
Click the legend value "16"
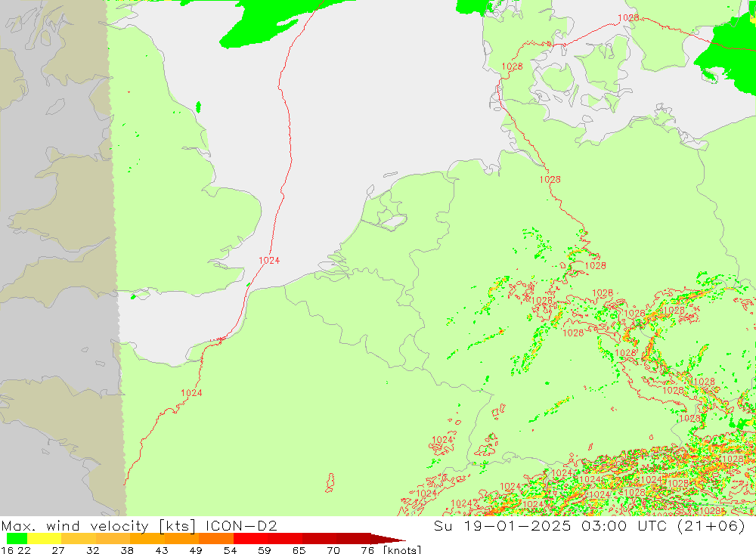coord(6,550)
